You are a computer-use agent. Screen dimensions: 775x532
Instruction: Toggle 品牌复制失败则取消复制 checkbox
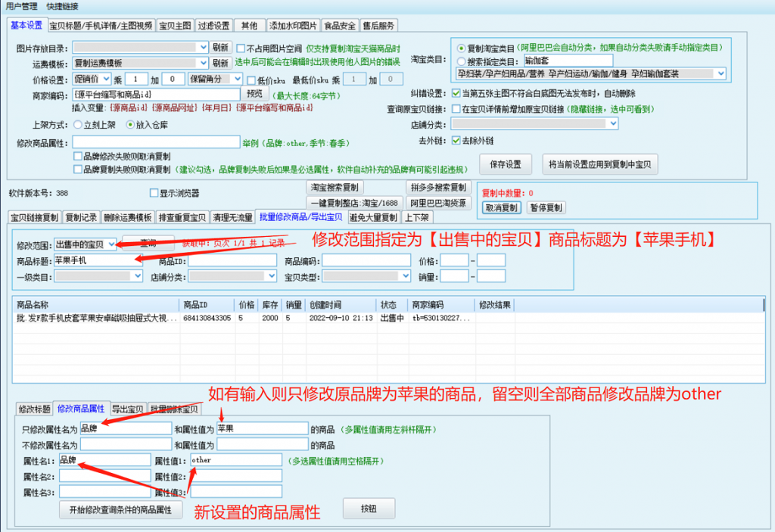pos(78,170)
